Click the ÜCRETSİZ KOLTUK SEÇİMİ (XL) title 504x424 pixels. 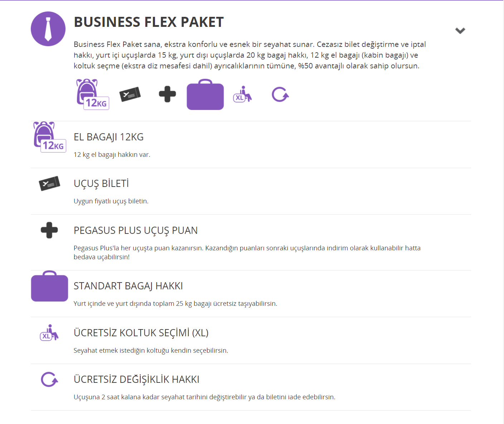coord(141,333)
